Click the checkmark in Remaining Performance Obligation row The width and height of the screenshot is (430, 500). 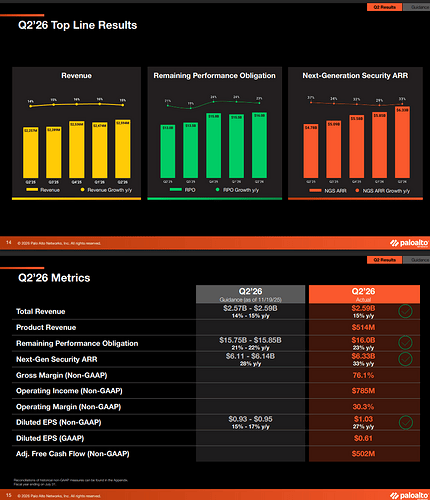click(405, 343)
